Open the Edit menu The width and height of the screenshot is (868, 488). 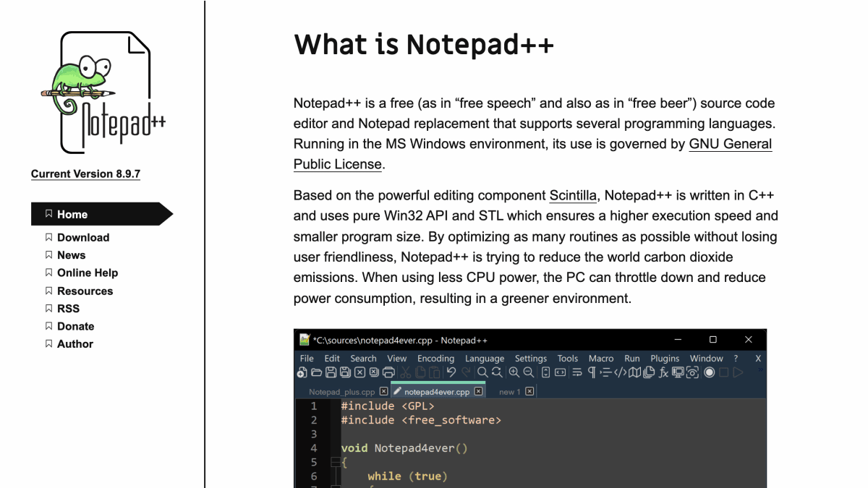pos(332,359)
